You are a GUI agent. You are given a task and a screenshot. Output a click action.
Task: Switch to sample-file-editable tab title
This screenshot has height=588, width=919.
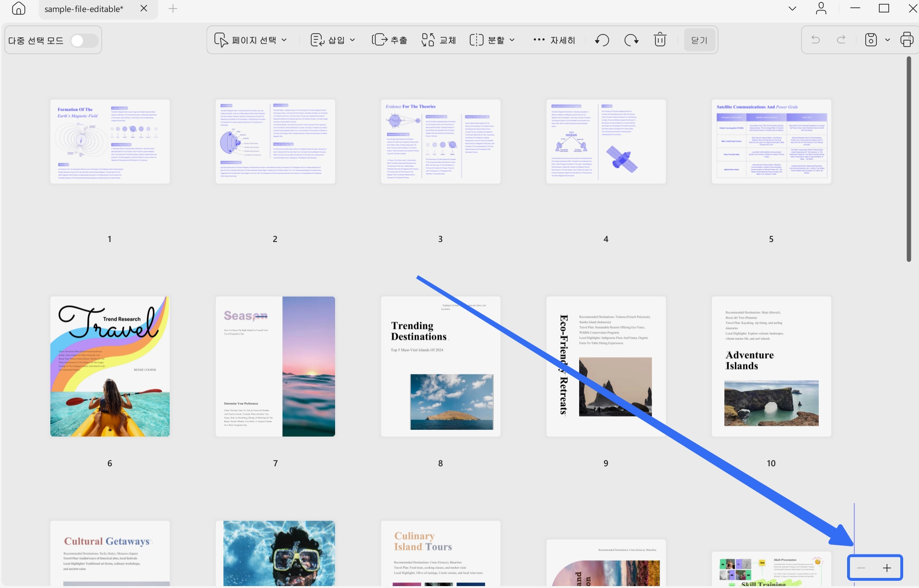(83, 9)
